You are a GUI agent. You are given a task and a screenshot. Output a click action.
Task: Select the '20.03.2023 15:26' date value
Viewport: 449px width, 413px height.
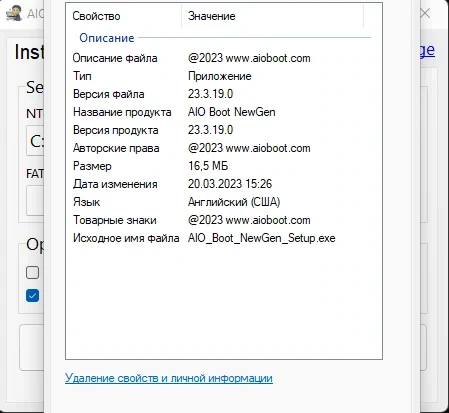(x=230, y=184)
